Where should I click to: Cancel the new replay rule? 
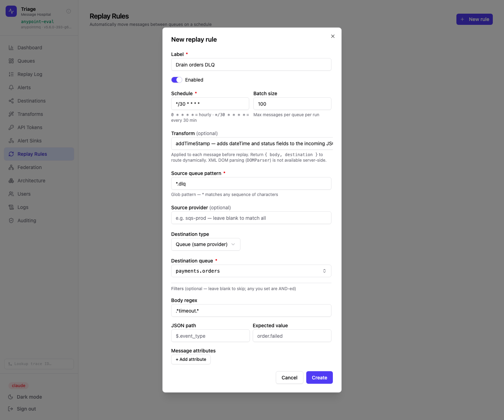click(x=289, y=378)
